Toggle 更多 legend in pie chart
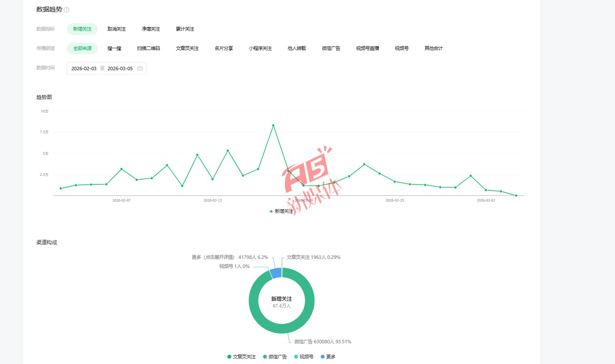This screenshot has width=615, height=364. 328,357
